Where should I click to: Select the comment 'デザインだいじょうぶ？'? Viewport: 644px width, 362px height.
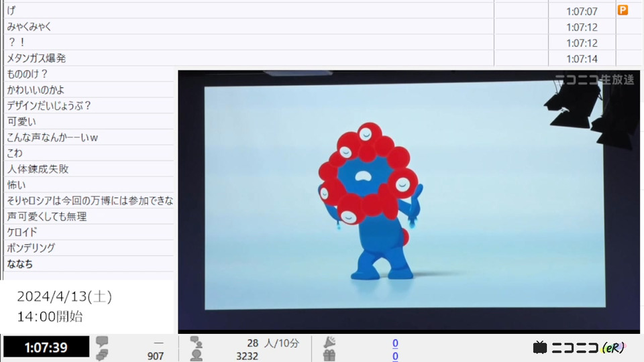(x=49, y=105)
